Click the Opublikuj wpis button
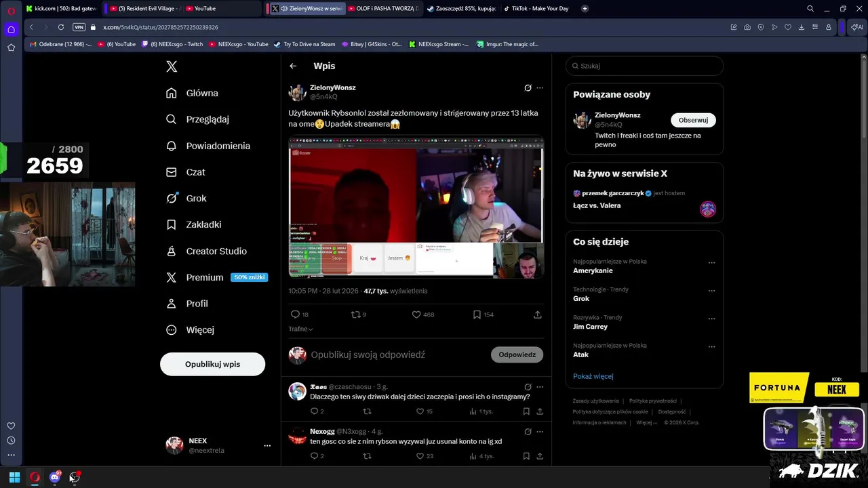This screenshot has height=488, width=868. click(212, 364)
